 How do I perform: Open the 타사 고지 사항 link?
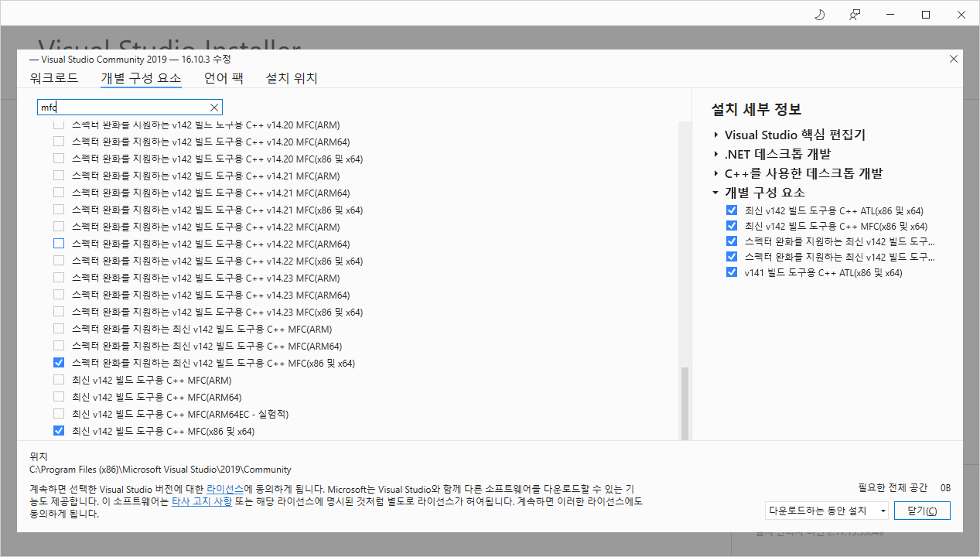coord(201,501)
